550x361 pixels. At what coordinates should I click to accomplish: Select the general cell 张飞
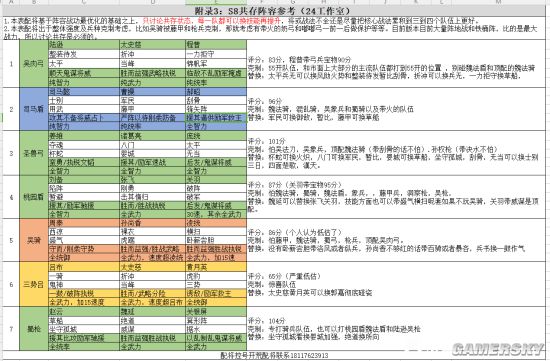click(152, 179)
